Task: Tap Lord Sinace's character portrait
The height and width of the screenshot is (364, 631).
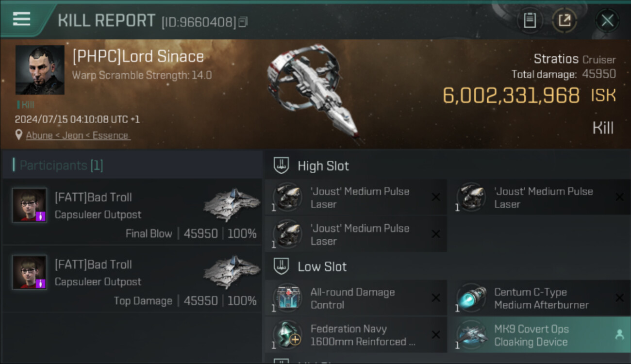Action: pos(40,70)
